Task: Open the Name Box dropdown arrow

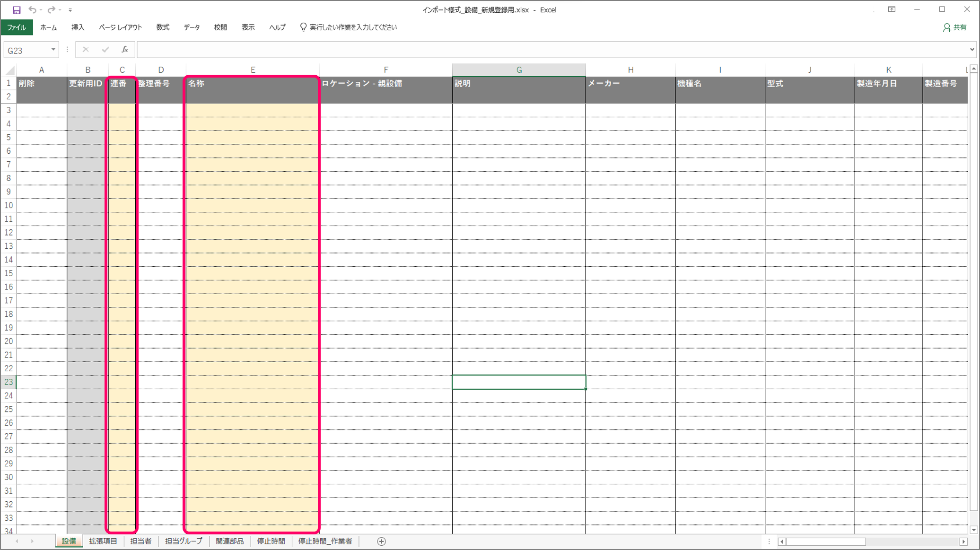Action: [x=53, y=50]
